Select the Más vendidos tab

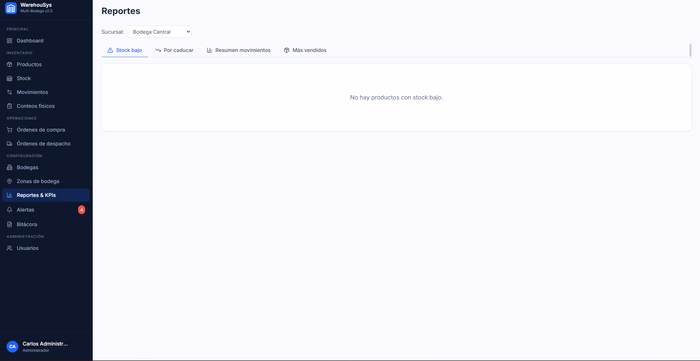[305, 50]
